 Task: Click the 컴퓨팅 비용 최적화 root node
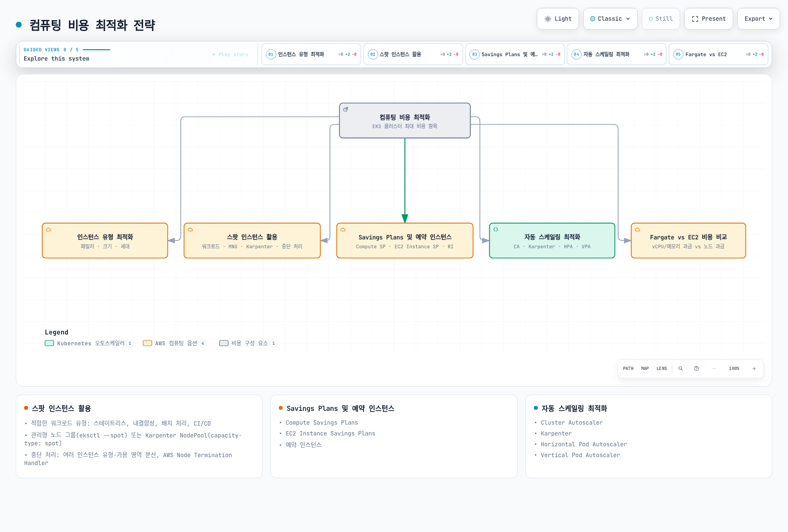[405, 121]
